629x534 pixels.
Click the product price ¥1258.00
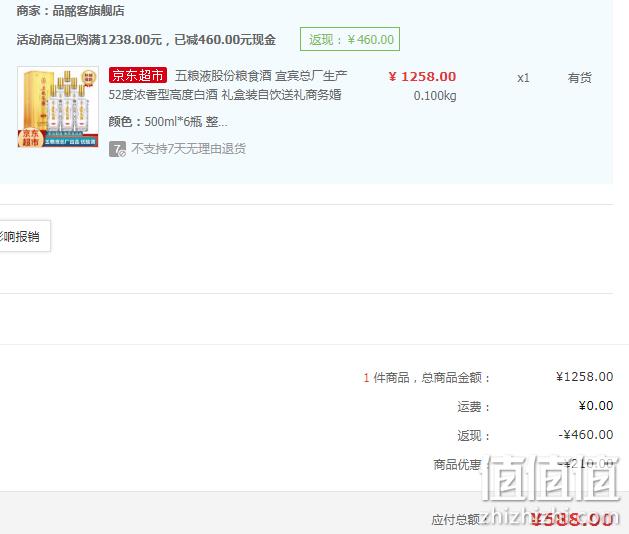[x=422, y=76]
